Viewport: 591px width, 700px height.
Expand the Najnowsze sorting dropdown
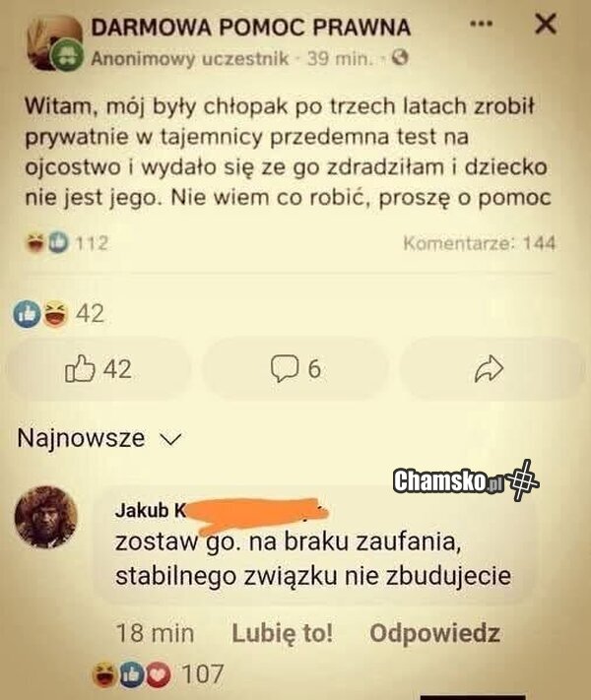[x=99, y=438]
